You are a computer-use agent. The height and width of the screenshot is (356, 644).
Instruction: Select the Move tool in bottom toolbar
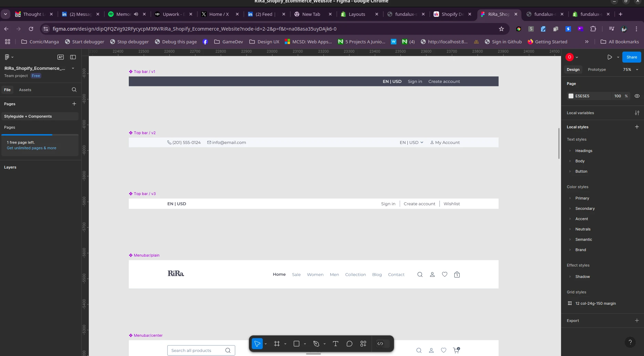pos(257,344)
